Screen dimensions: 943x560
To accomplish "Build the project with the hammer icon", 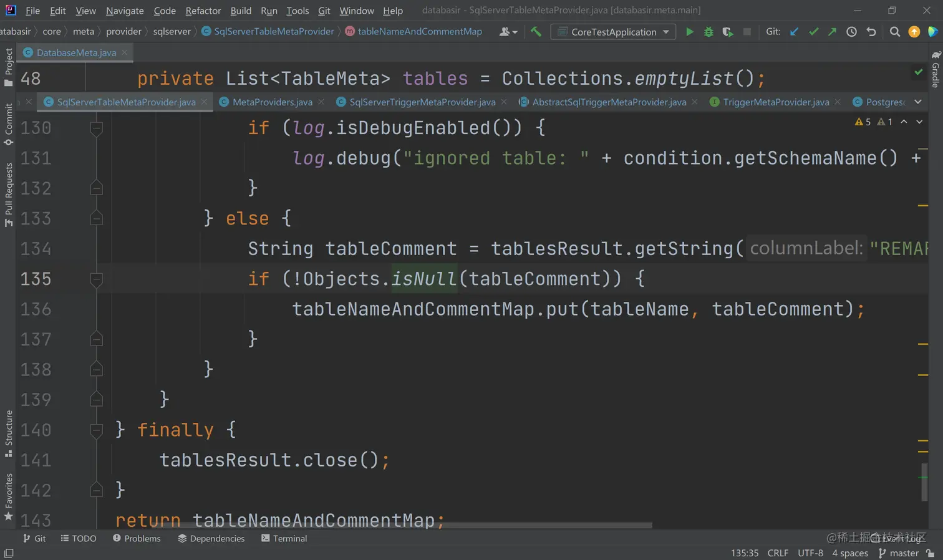I will point(536,32).
